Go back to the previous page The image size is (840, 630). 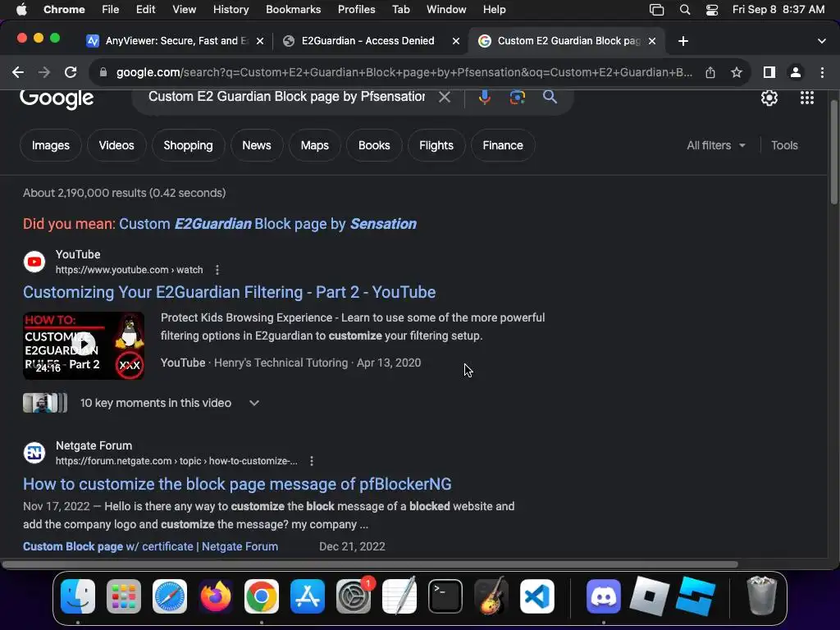point(18,72)
